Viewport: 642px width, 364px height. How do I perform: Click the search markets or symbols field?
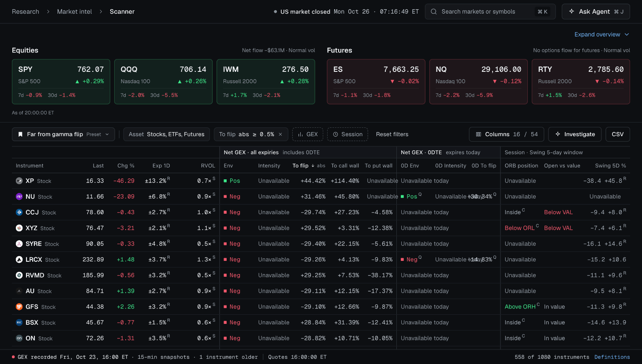click(490, 12)
